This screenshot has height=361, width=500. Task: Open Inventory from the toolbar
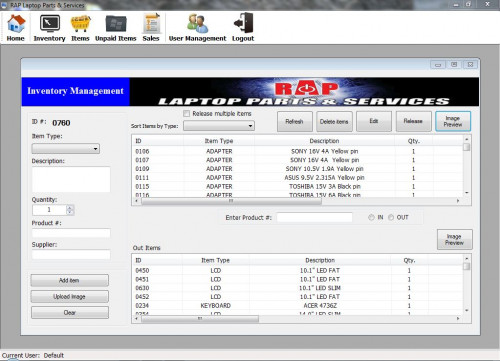click(50, 24)
